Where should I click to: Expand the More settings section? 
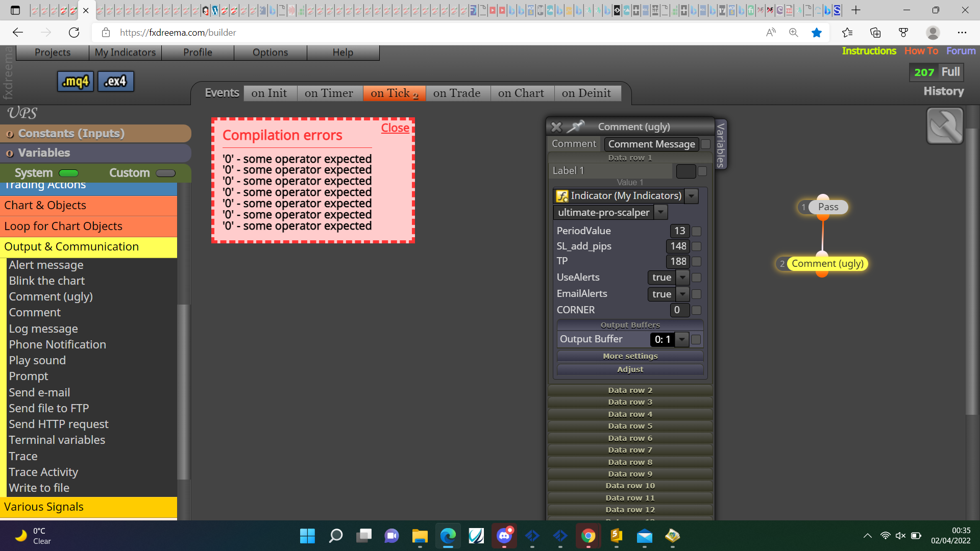click(x=630, y=356)
